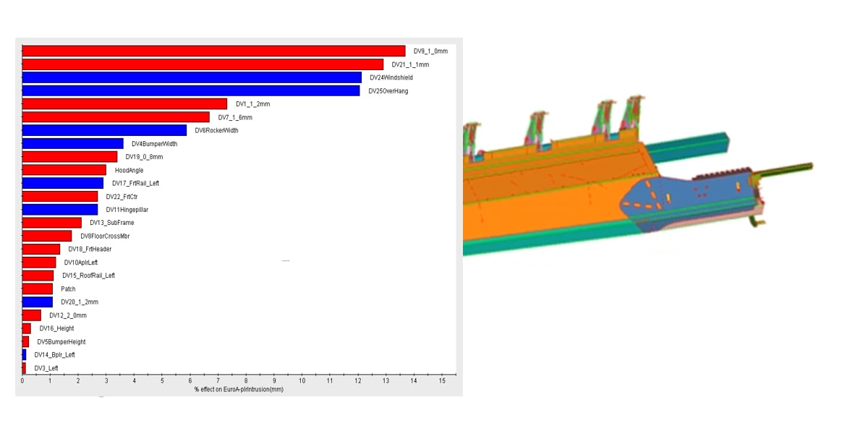Click the DV15_RoofRail_Left label
This screenshot has width=868, height=434.
click(x=88, y=276)
